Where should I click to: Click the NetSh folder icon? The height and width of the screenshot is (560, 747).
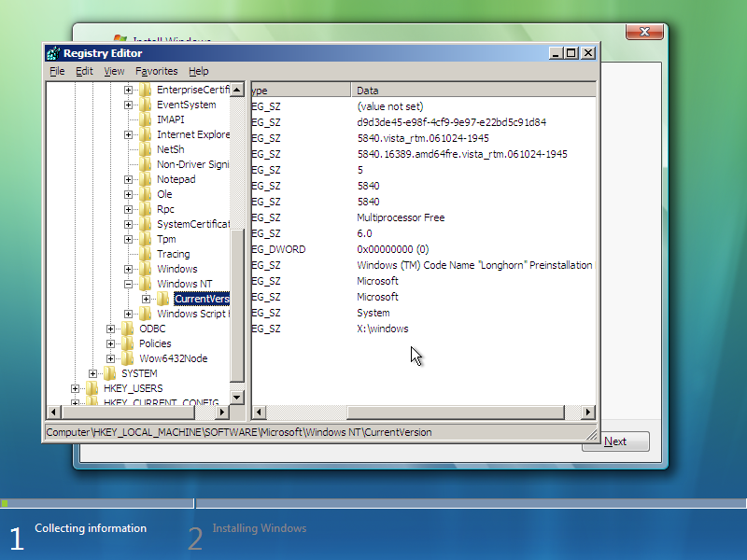click(145, 149)
